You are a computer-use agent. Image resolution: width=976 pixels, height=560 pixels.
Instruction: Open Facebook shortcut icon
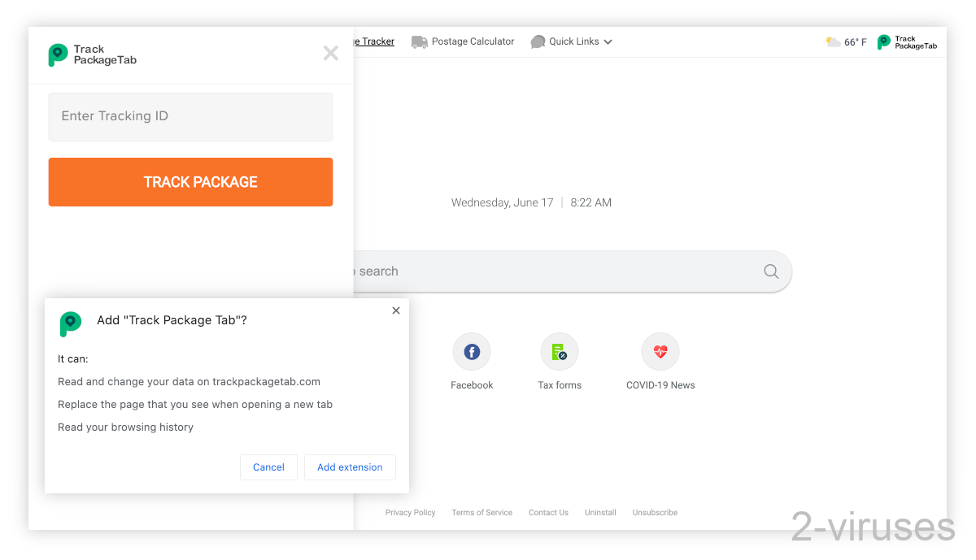[472, 352]
